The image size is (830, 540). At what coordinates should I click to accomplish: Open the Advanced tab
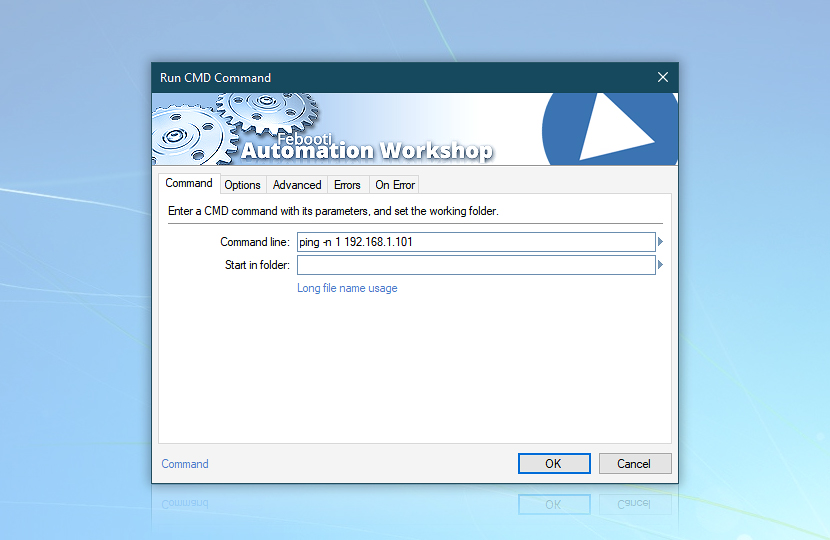pos(297,185)
